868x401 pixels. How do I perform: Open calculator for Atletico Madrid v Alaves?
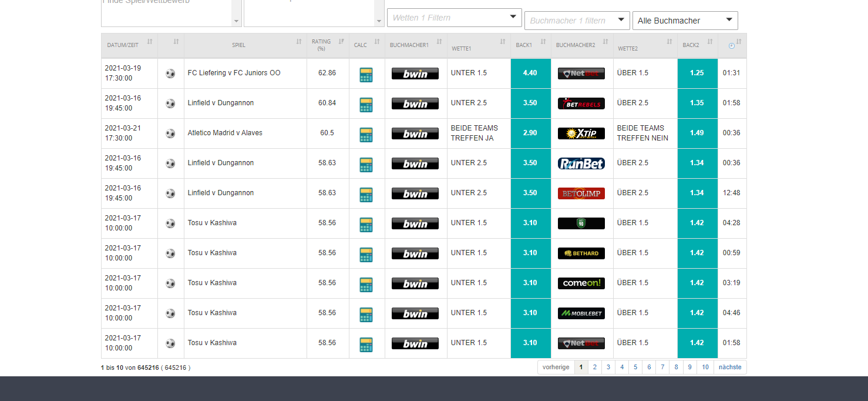(x=366, y=135)
